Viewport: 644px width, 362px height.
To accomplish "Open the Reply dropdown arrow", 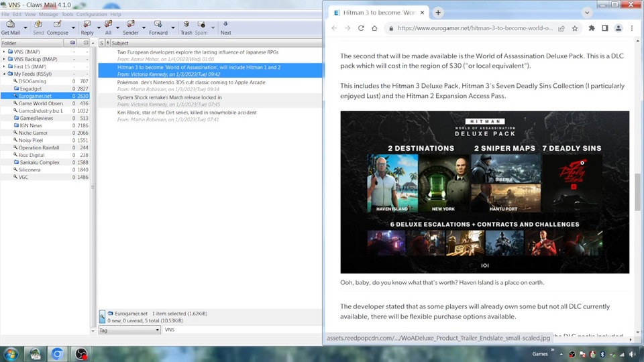I will pos(99,28).
